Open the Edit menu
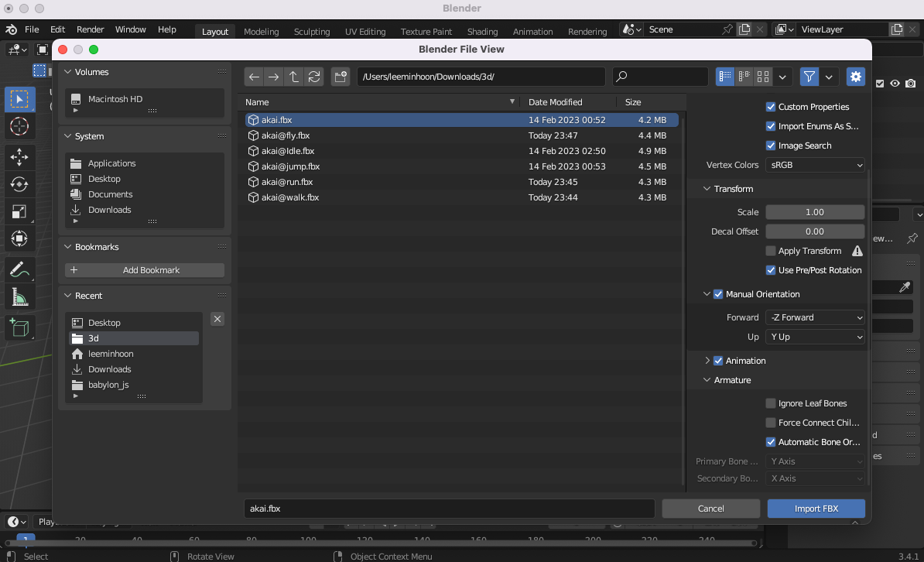Screen dimensions: 924x562 pyautogui.click(x=58, y=29)
